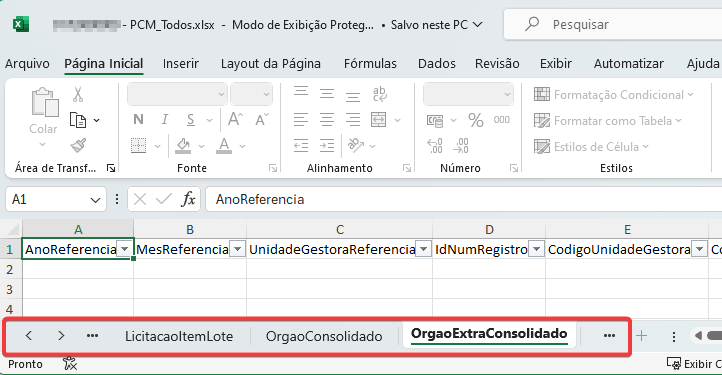Toggle underline with the S button
This screenshot has height=375, width=722.
(190, 120)
